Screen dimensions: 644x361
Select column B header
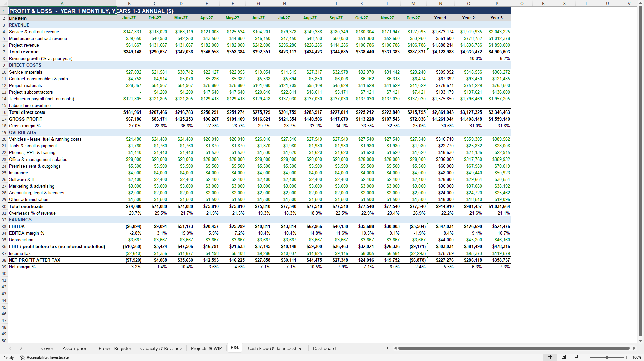point(129,3)
